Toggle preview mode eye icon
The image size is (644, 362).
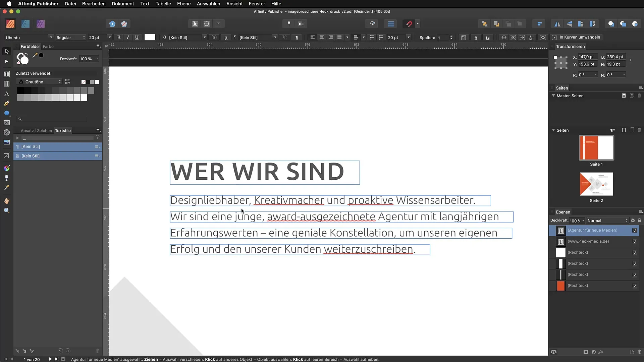click(372, 24)
